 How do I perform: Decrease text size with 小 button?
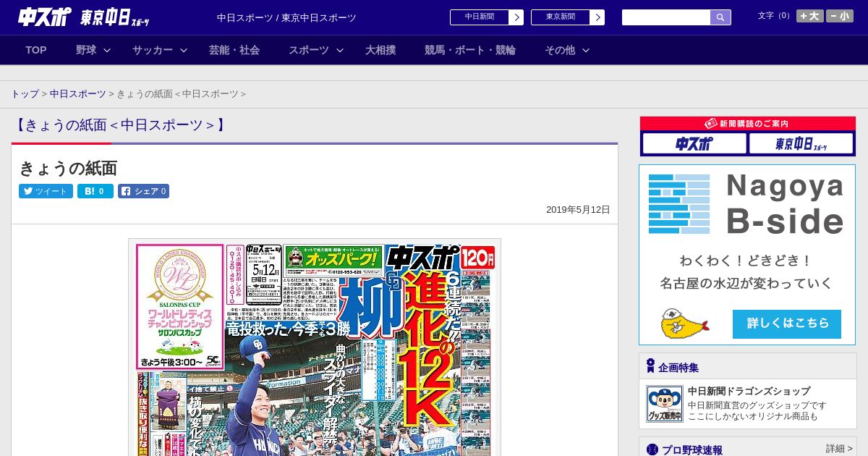[840, 16]
